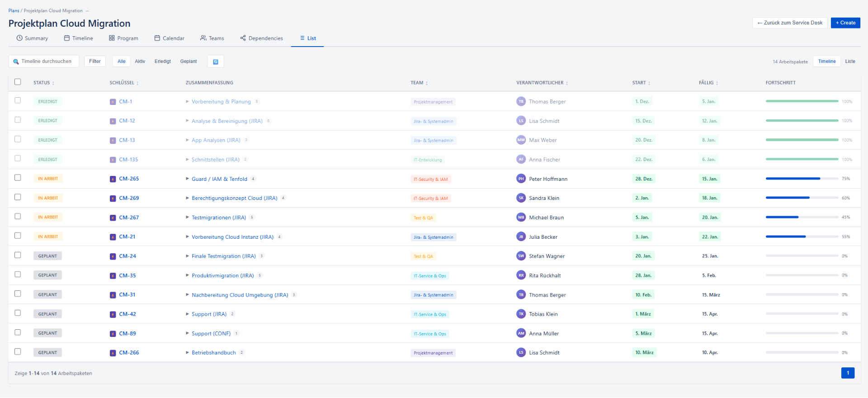
Task: Click the sort icon next to Status header
Action: [53, 83]
